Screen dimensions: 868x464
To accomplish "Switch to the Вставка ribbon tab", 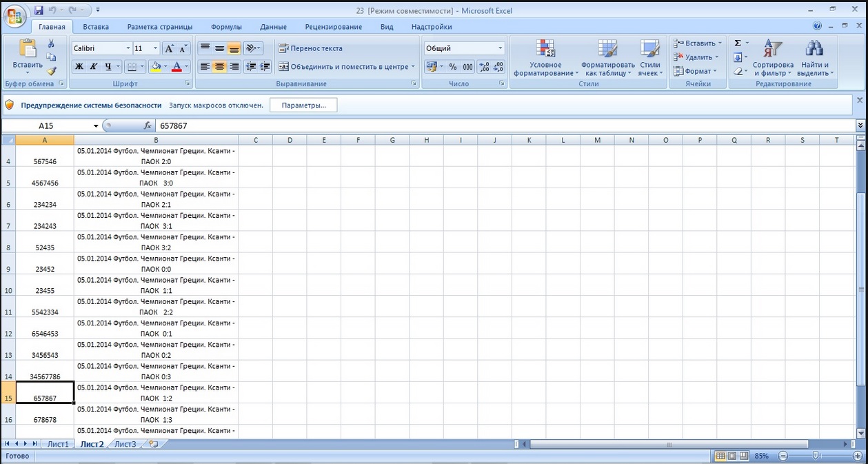I will (x=96, y=27).
